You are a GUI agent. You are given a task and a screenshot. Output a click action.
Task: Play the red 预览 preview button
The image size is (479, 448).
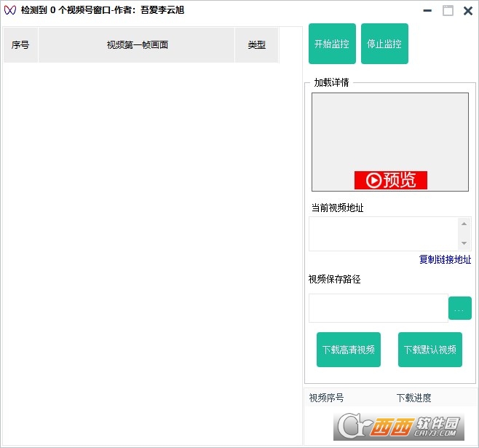391,180
